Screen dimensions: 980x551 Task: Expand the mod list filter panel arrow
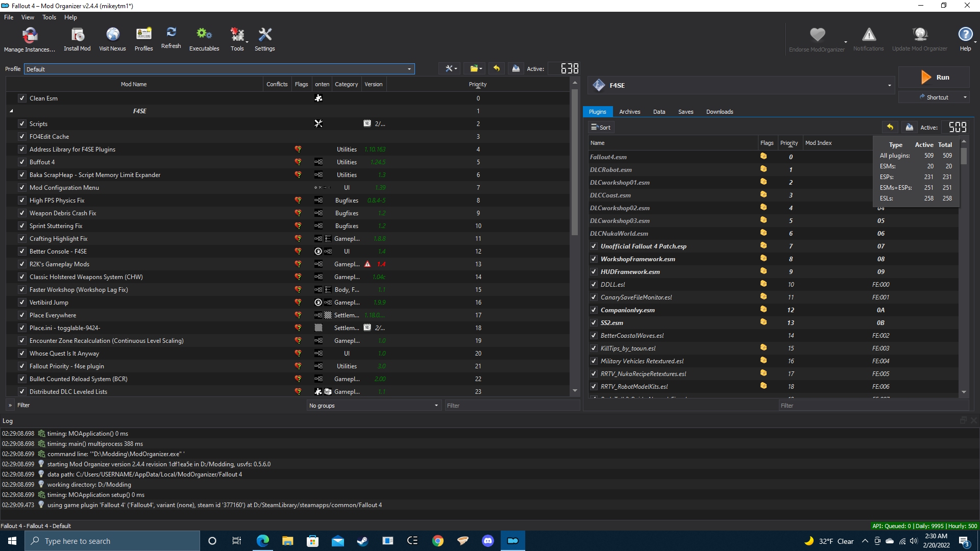point(10,405)
